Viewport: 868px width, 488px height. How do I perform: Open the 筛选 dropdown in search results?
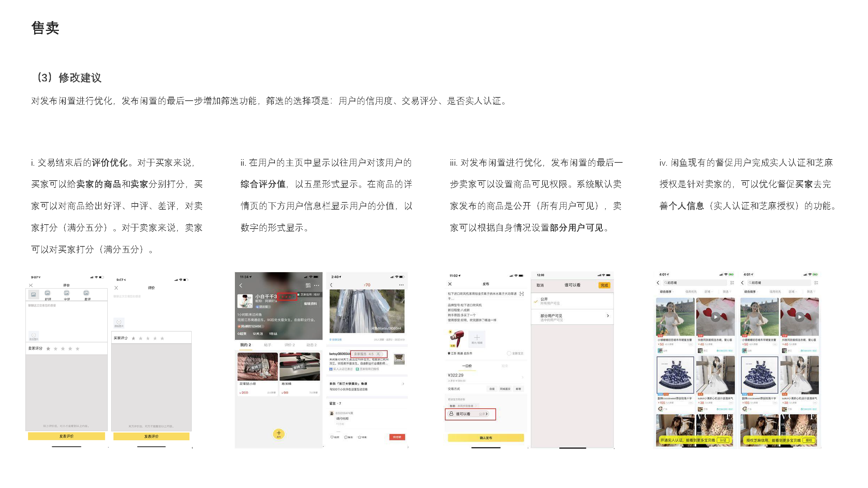point(727,292)
